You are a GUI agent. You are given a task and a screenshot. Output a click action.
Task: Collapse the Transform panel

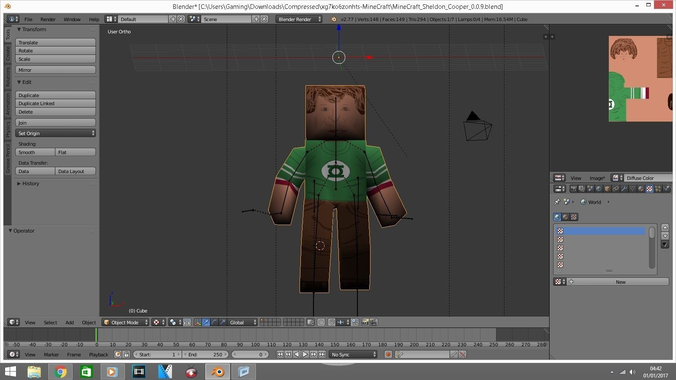click(31, 29)
